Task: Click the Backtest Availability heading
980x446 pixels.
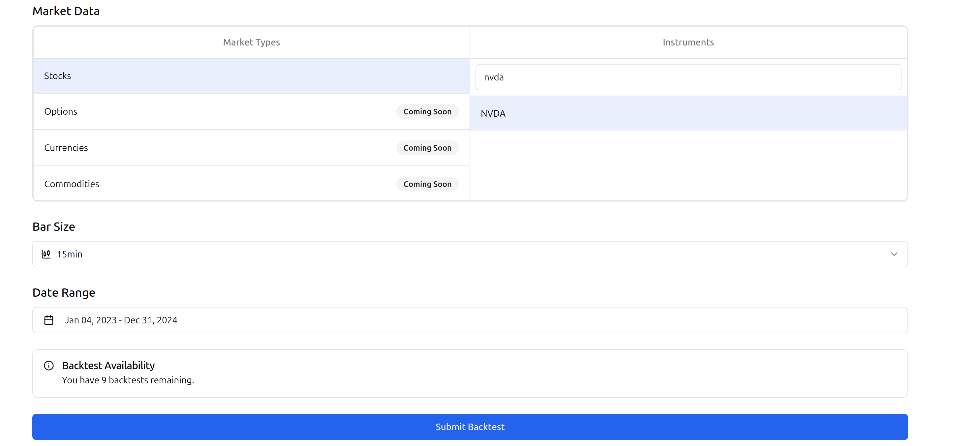Action: pos(108,365)
